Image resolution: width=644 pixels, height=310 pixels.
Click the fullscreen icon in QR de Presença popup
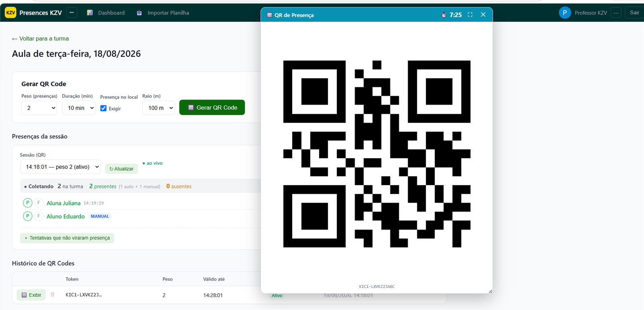click(470, 14)
